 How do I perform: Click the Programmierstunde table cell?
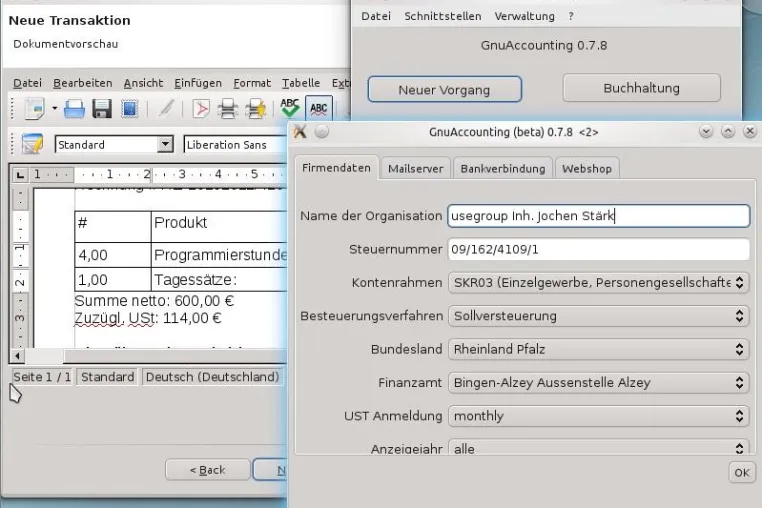219,255
